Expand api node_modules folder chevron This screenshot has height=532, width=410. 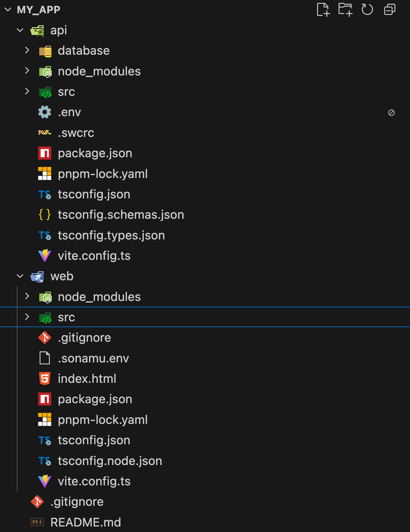[27, 71]
